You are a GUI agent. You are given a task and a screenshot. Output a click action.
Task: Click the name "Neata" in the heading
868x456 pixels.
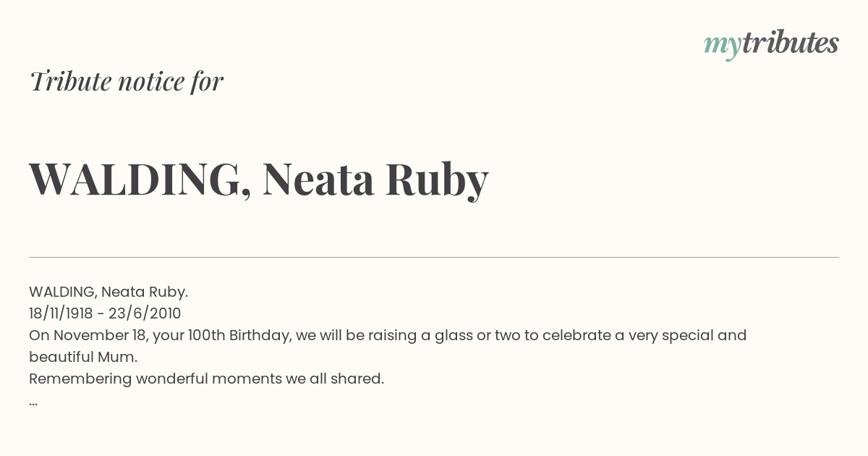(318, 179)
